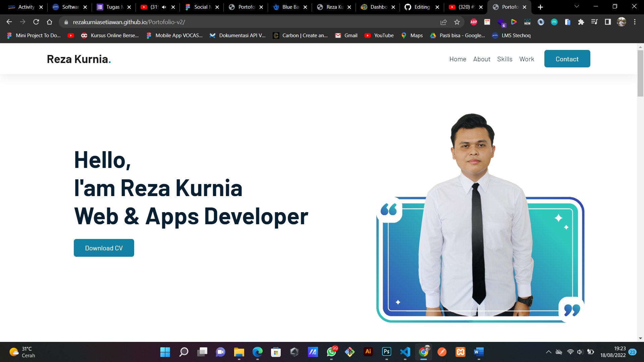Image resolution: width=644 pixels, height=362 pixels.
Task: Open the Skills navigation link
Action: tap(505, 59)
